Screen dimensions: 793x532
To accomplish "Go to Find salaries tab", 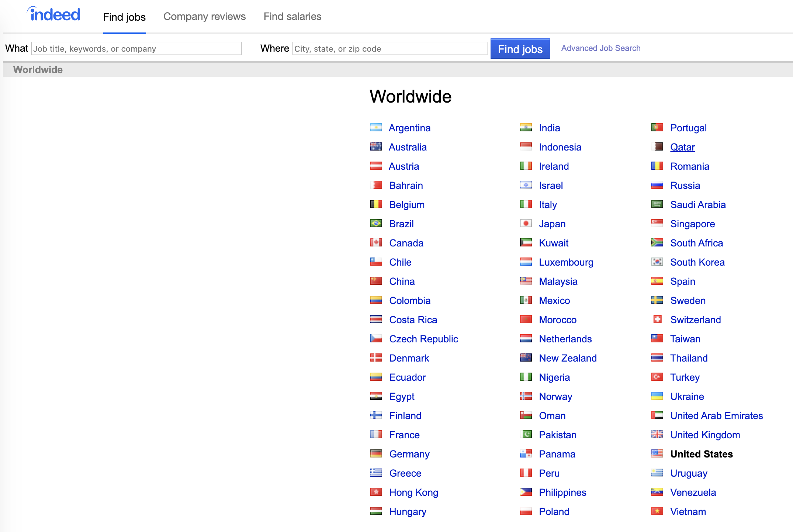I will tap(292, 17).
